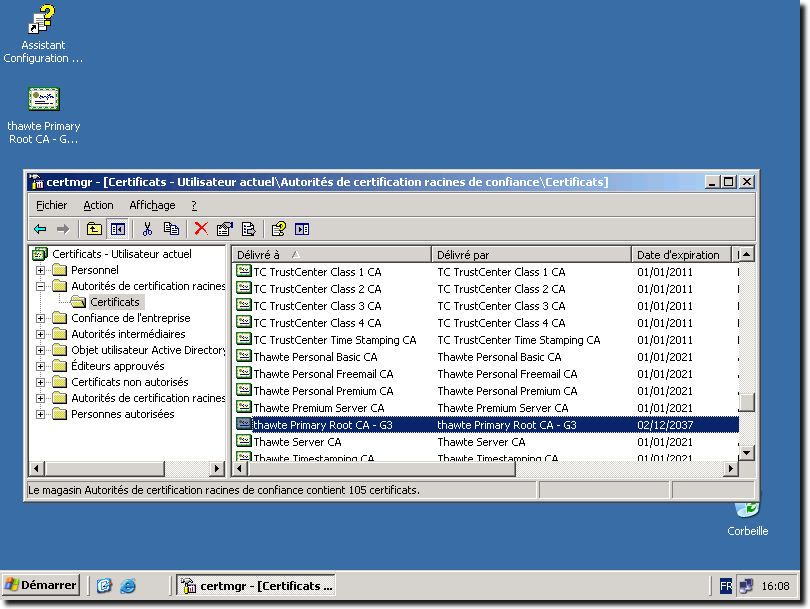Select the root node Certificats - Utilisateur actuel

click(122, 254)
